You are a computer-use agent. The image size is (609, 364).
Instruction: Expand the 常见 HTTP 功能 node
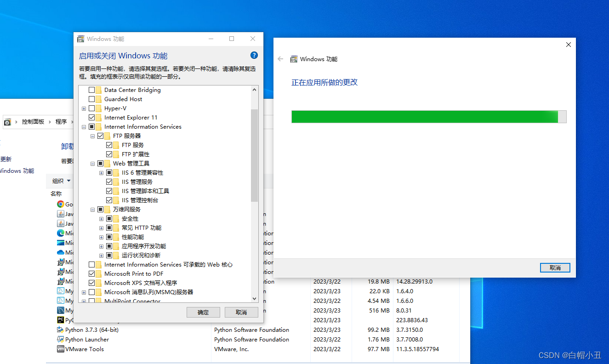point(101,228)
